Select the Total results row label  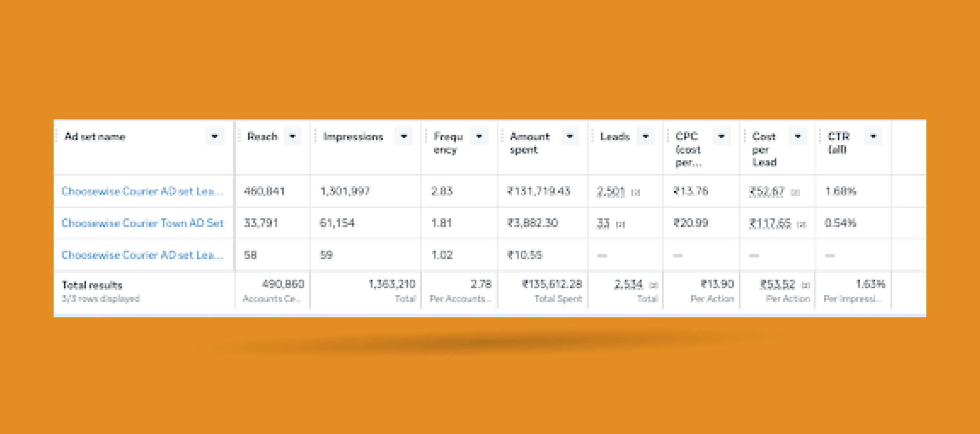tap(92, 285)
